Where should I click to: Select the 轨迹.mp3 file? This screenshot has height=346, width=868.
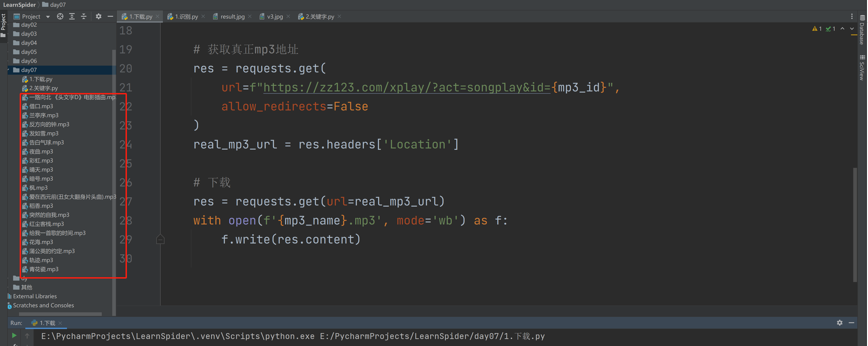pos(38,260)
